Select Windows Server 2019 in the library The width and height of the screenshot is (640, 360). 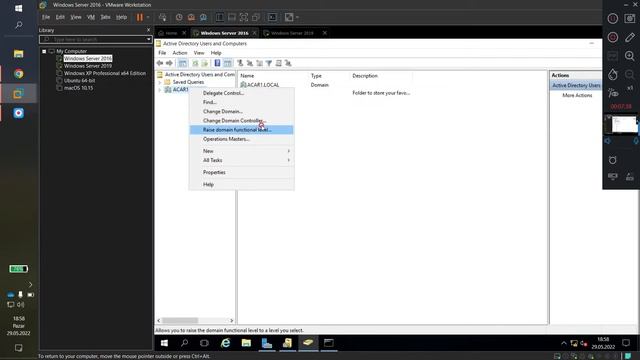[88, 66]
